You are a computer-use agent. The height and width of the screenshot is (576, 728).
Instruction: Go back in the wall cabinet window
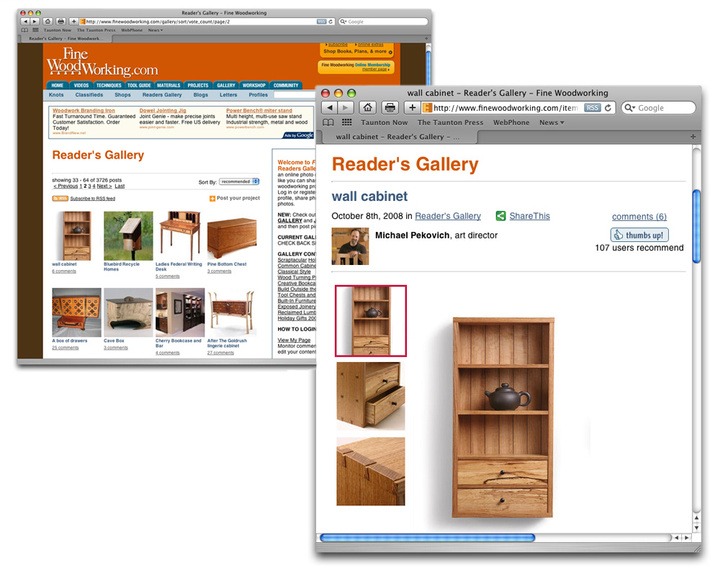330,108
